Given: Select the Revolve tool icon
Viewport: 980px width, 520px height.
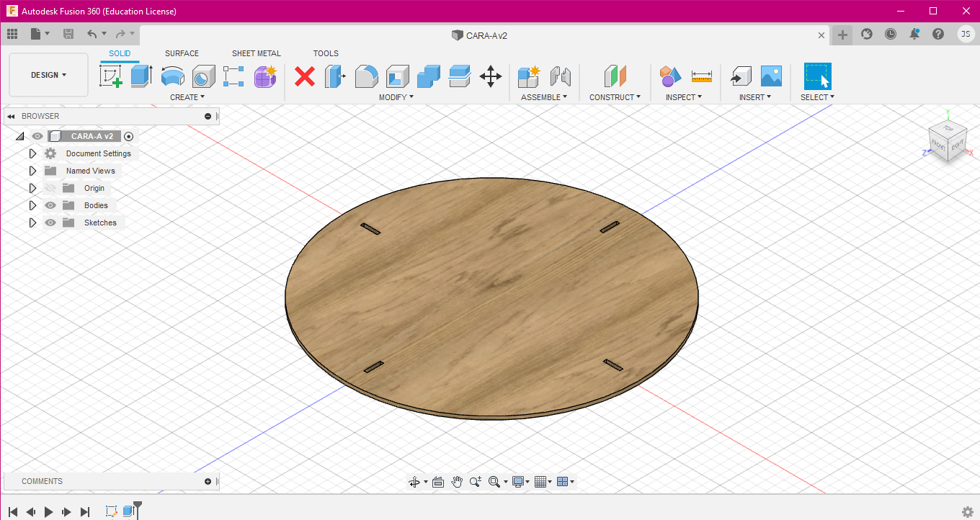Looking at the screenshot, I should pyautogui.click(x=172, y=76).
